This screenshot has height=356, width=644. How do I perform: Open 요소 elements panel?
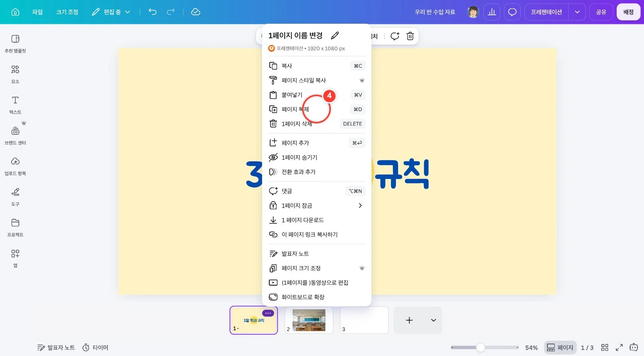click(15, 74)
